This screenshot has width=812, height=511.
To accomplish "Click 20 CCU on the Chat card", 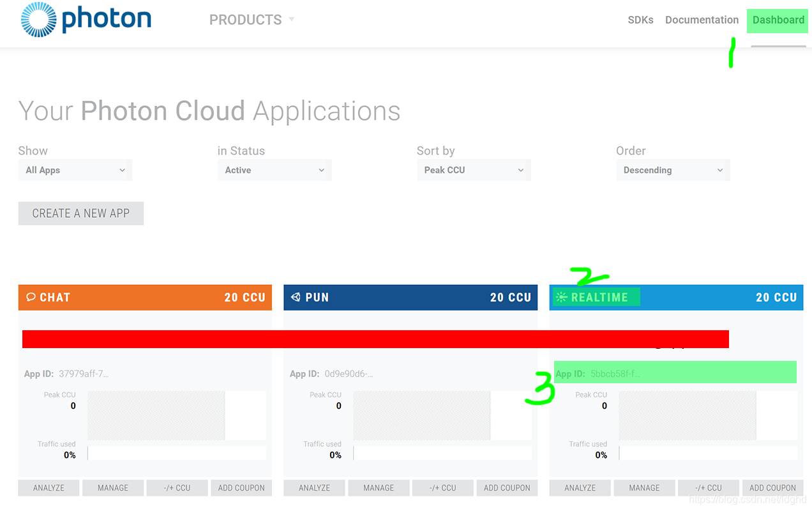I will 244,297.
